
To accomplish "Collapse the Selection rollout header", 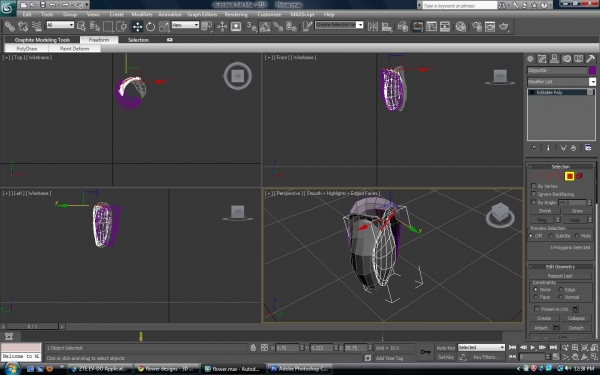I will point(561,166).
